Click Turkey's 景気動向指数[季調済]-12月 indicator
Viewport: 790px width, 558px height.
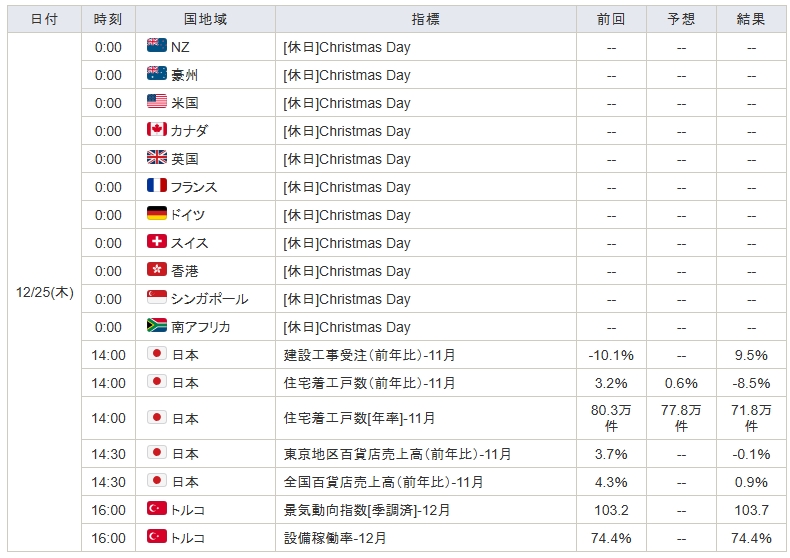tap(367, 510)
